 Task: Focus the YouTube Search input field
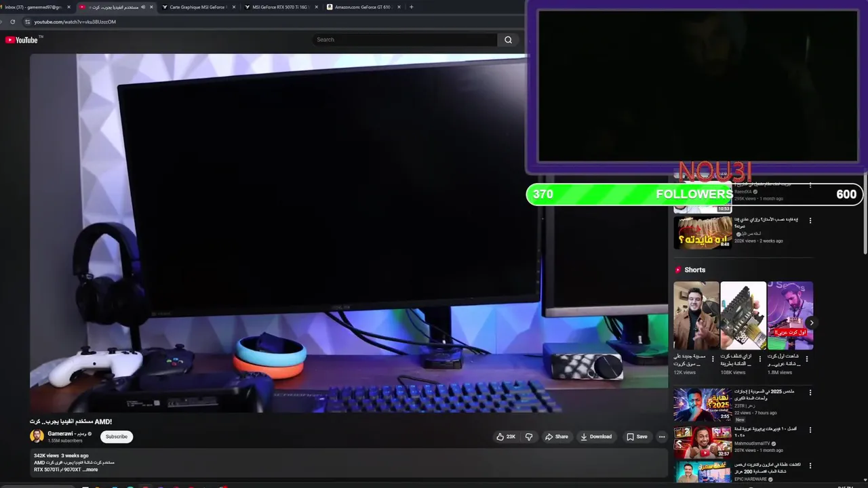[x=405, y=40]
